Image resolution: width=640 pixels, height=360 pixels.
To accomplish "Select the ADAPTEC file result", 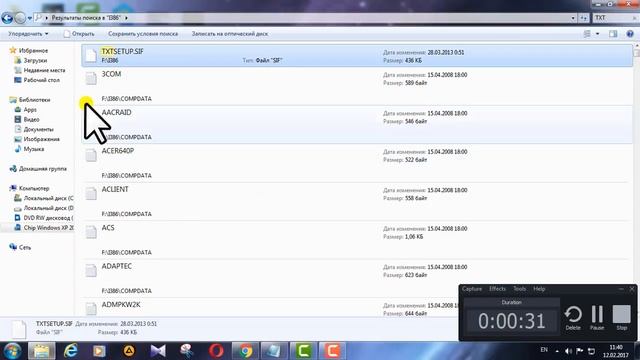I will click(x=357, y=278).
